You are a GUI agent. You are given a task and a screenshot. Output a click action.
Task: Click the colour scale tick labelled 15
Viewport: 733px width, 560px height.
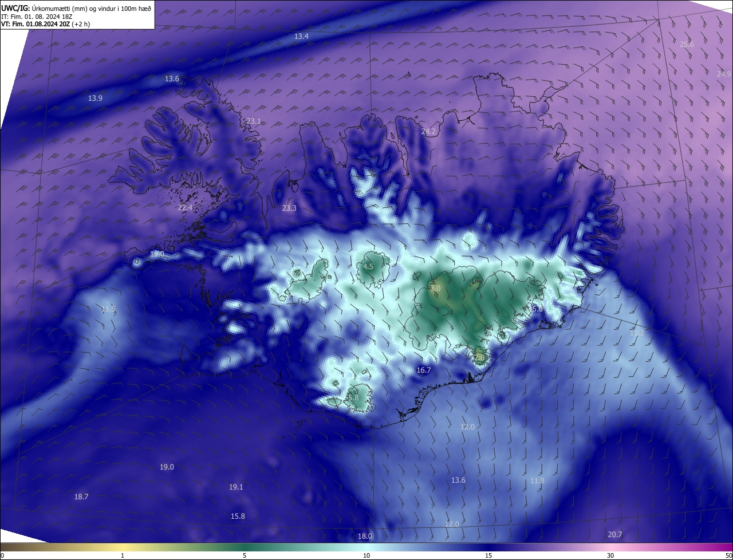488,555
